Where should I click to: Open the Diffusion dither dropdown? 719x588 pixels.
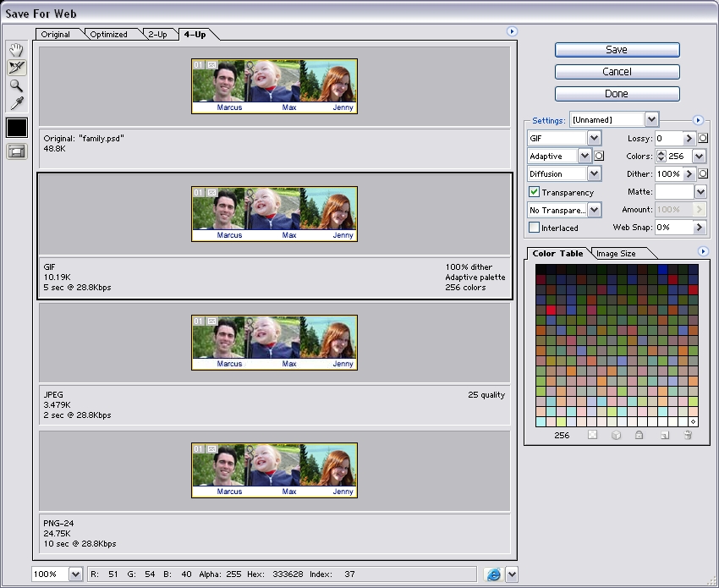pos(594,173)
